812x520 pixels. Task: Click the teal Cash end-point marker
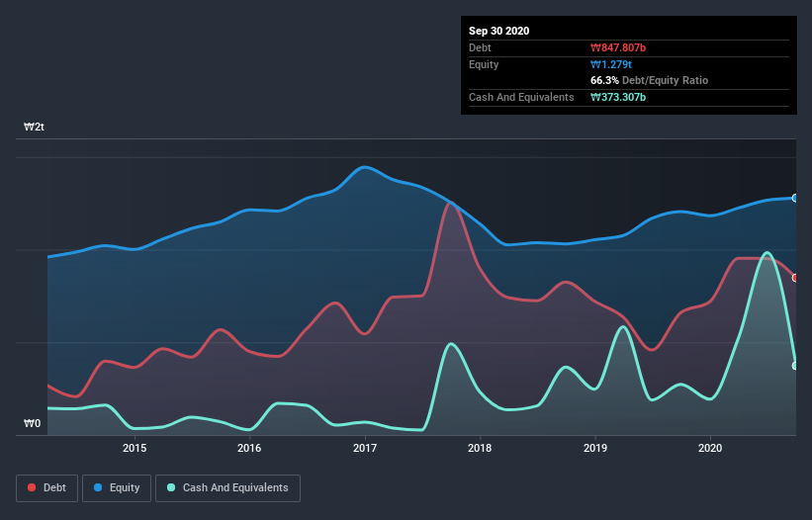pyautogui.click(x=795, y=366)
